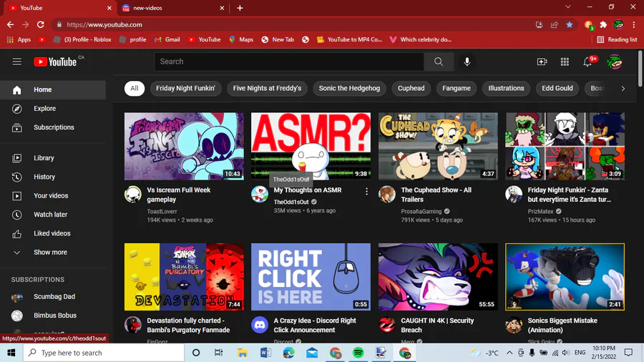Open Task View on the taskbar
The height and width of the screenshot is (362, 644).
coord(218,353)
